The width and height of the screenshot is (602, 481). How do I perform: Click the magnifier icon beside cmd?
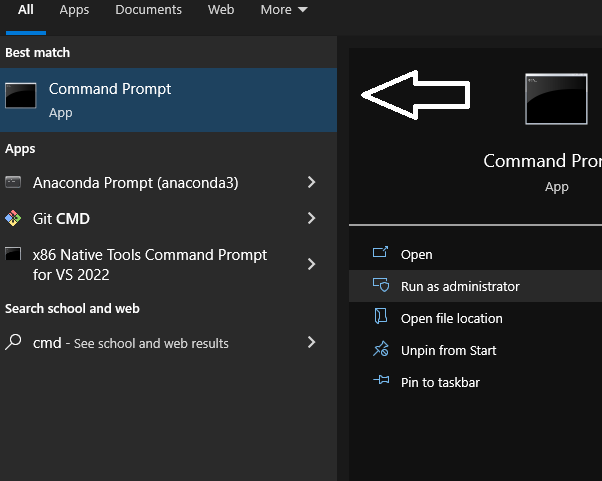pos(13,342)
